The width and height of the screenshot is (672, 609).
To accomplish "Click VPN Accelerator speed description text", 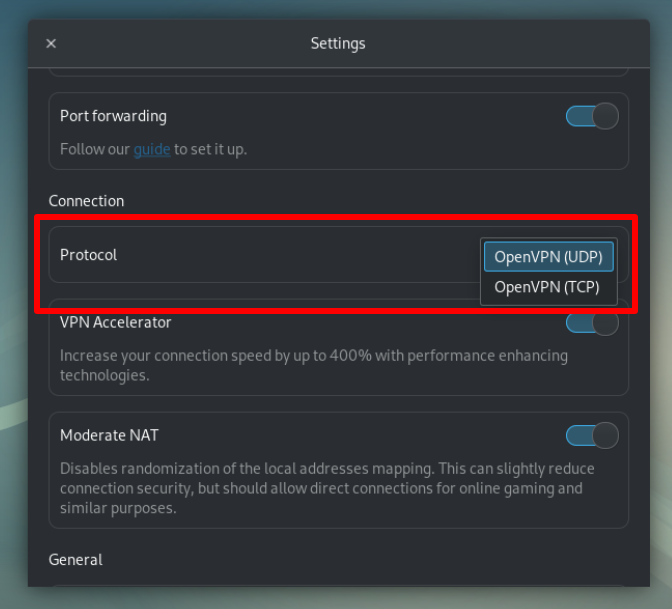I will (314, 365).
